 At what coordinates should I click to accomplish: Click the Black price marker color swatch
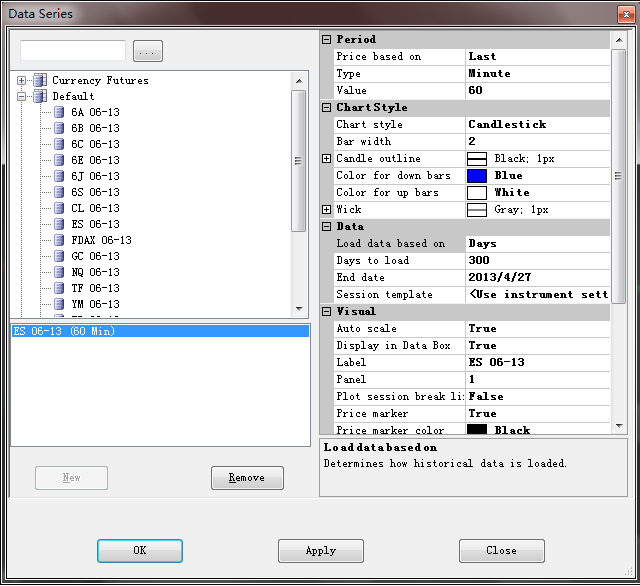477,429
